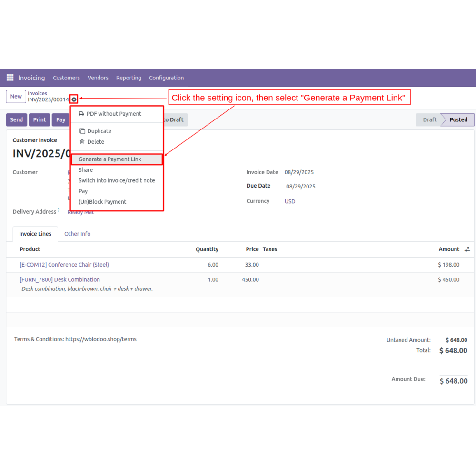Open column options icon next to Amount
This screenshot has height=476, width=476.
(467, 249)
